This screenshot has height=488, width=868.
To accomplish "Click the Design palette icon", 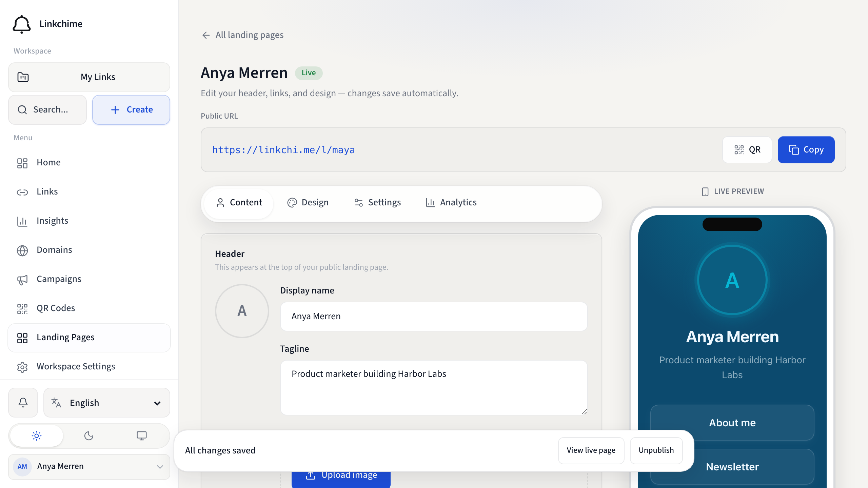I will click(x=292, y=203).
